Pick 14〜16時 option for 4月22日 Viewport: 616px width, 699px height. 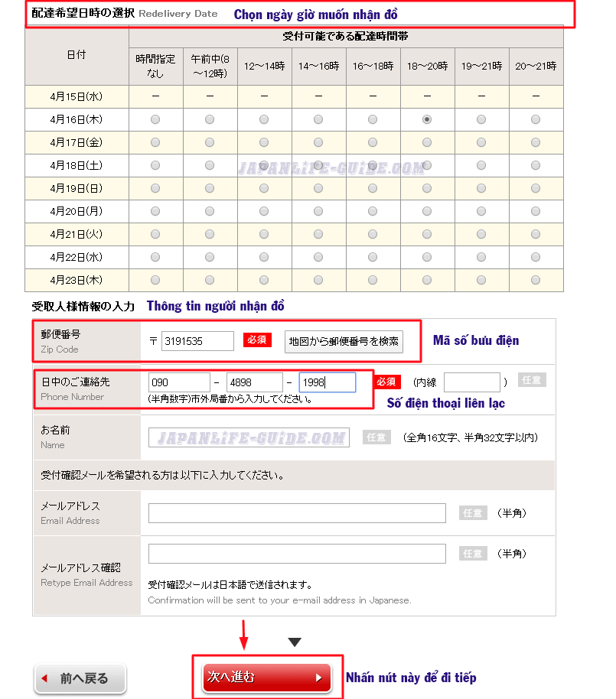(318, 257)
